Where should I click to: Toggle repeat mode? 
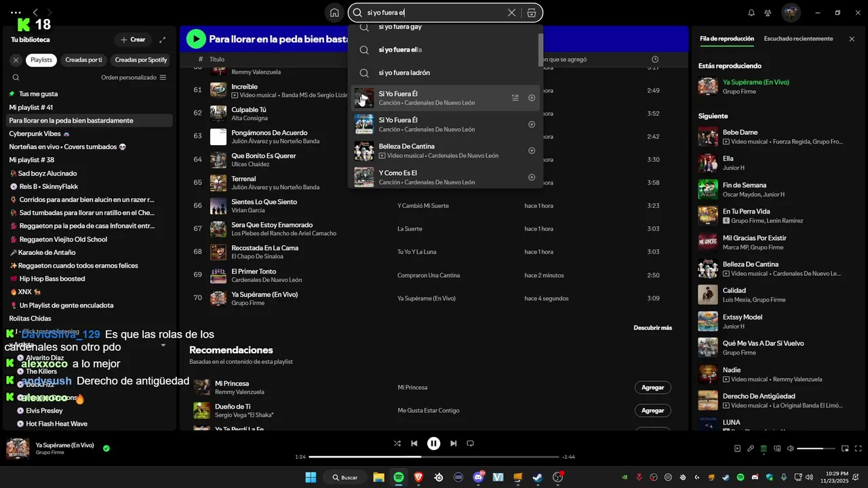tap(470, 443)
